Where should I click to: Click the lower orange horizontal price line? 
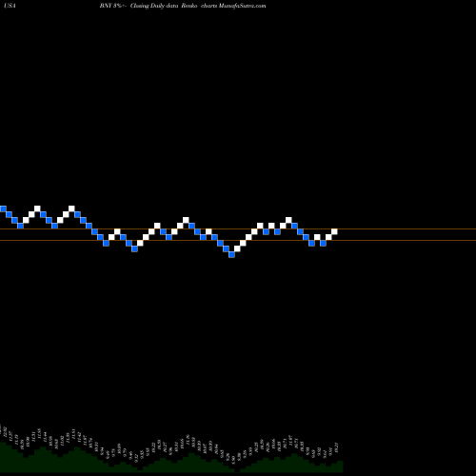[238, 241]
